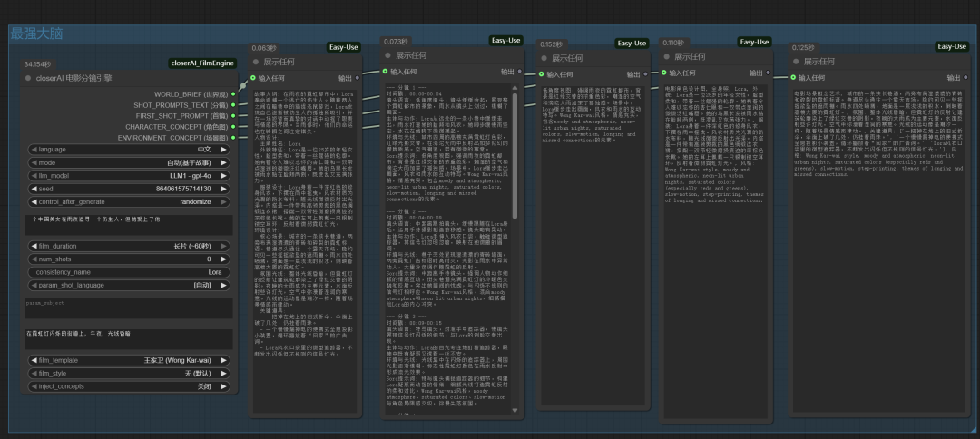Click the SHOT_PROMPTS_TEXT (分镜) output socket
Screen dimensions: 980x439
pos(234,105)
